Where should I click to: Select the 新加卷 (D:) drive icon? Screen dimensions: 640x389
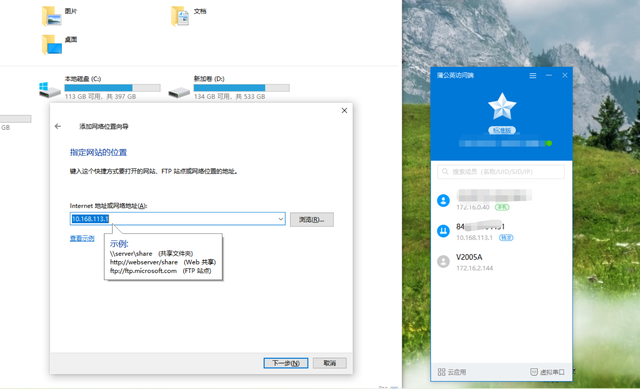[179, 92]
